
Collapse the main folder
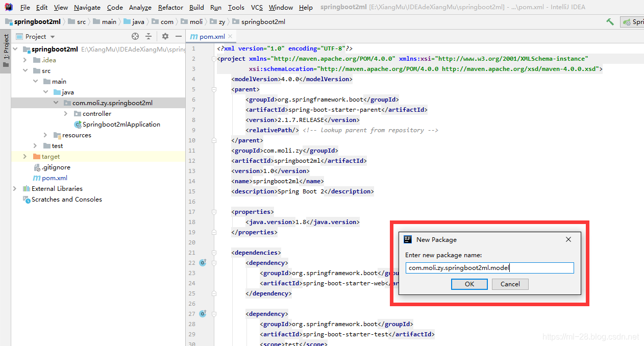point(36,82)
